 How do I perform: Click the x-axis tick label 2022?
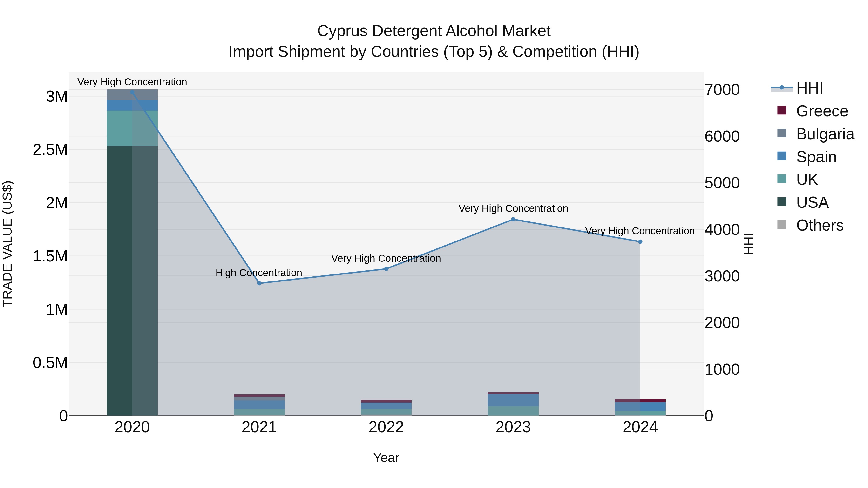click(386, 427)
